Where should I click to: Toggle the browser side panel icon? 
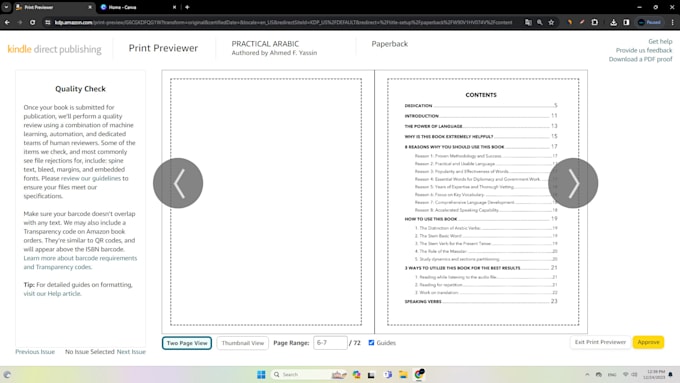626,22
